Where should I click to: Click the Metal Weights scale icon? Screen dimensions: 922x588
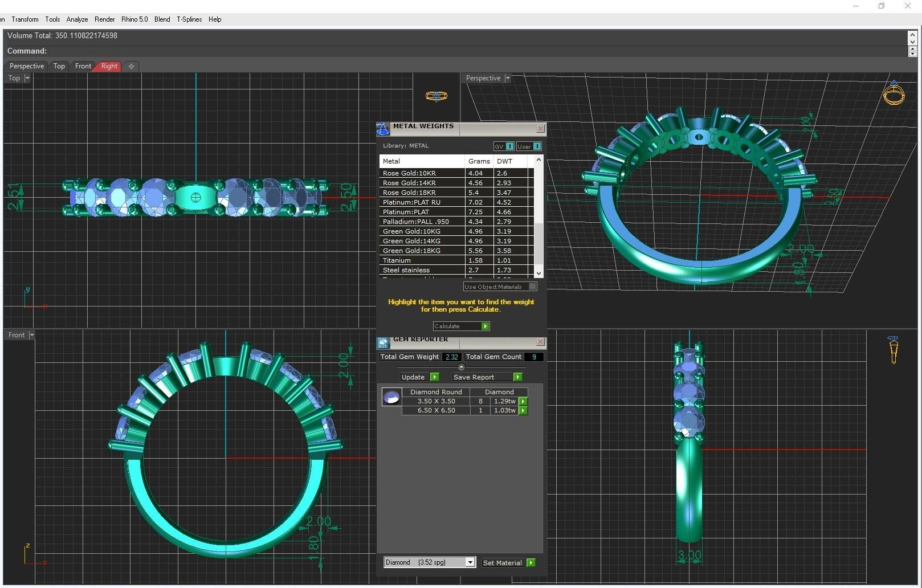383,129
